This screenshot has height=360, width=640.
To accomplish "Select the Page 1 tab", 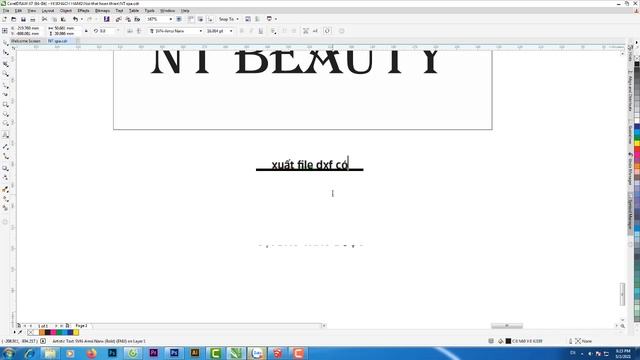I will (81, 326).
